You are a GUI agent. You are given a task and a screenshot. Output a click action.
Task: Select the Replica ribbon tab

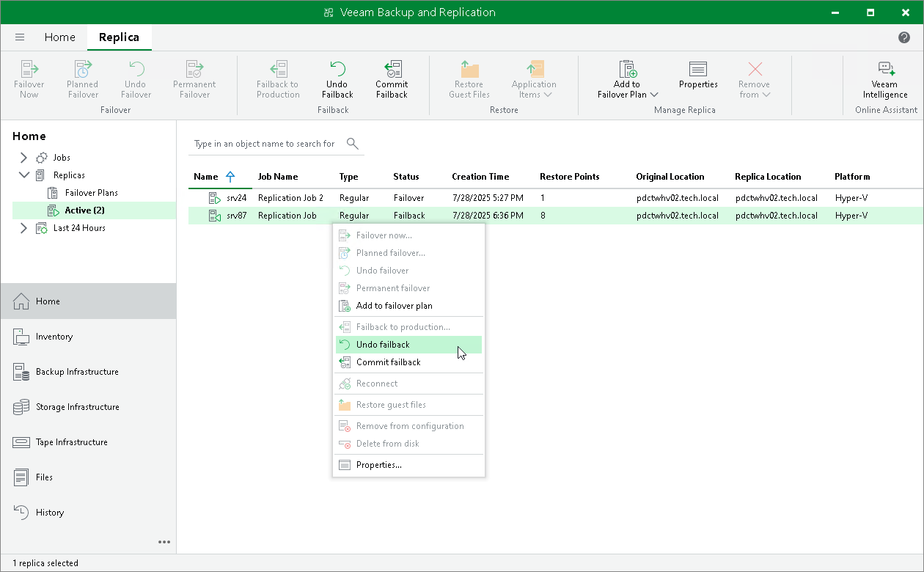coord(119,37)
